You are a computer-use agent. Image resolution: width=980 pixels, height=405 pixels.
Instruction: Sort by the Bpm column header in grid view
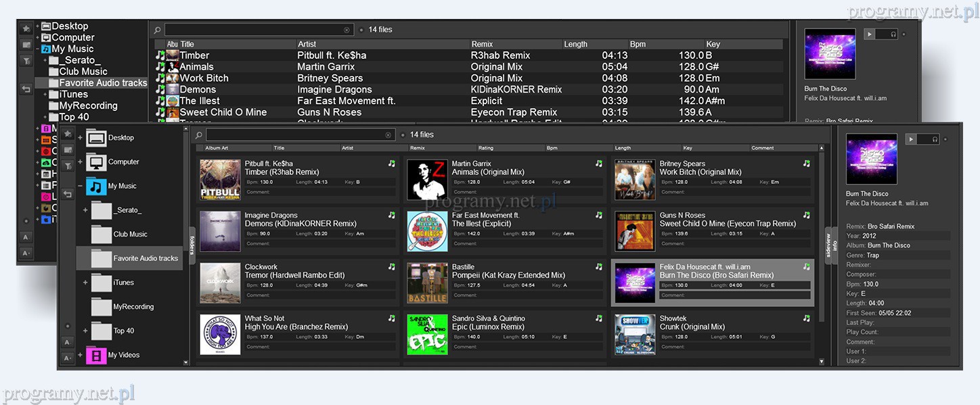click(552, 148)
